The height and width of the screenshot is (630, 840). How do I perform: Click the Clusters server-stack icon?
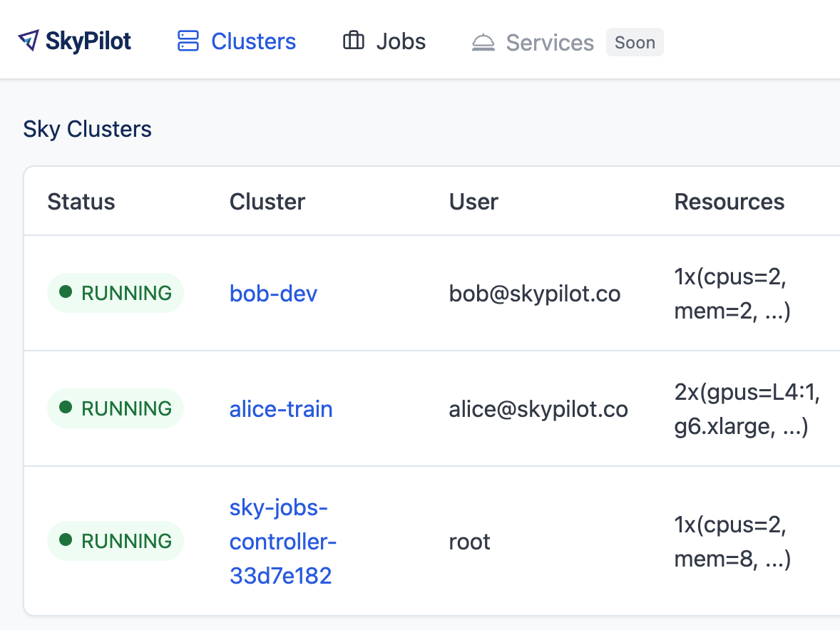tap(188, 41)
